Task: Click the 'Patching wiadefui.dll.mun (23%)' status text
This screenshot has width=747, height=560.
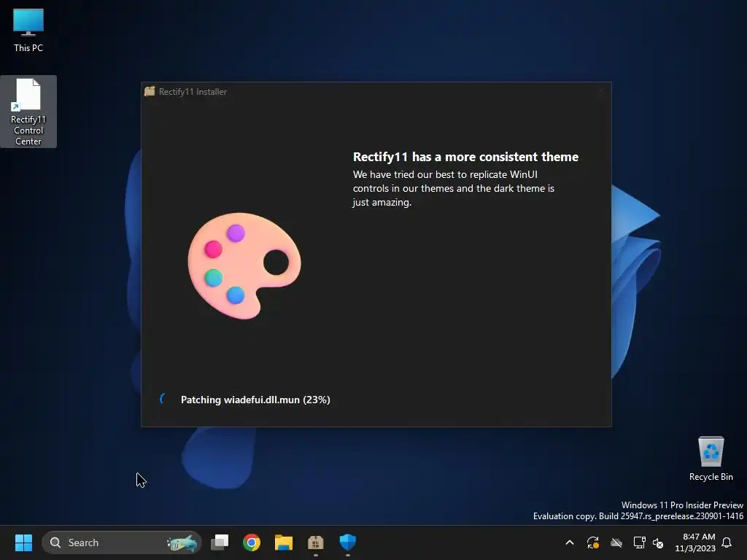Action: tap(255, 400)
